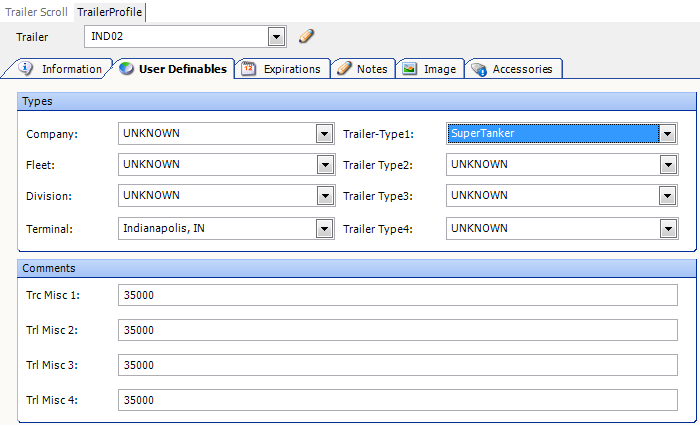This screenshot has width=700, height=425.
Task: Expand the Trailer Type4 dropdown arrow
Action: (668, 229)
